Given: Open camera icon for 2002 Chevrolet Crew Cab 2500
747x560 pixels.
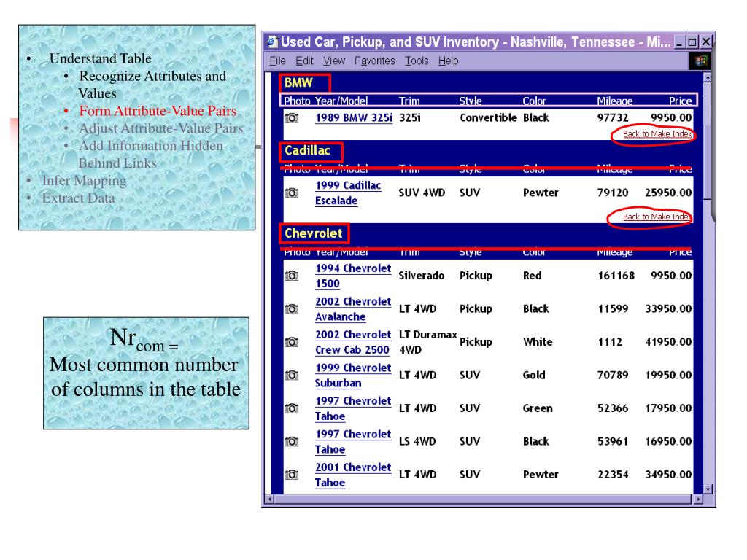Looking at the screenshot, I should pos(292,342).
